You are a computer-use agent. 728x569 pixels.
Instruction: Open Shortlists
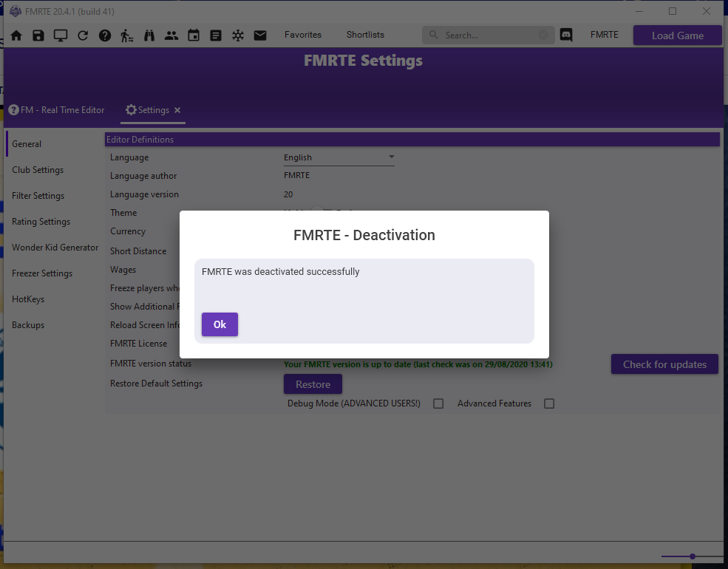(x=365, y=35)
